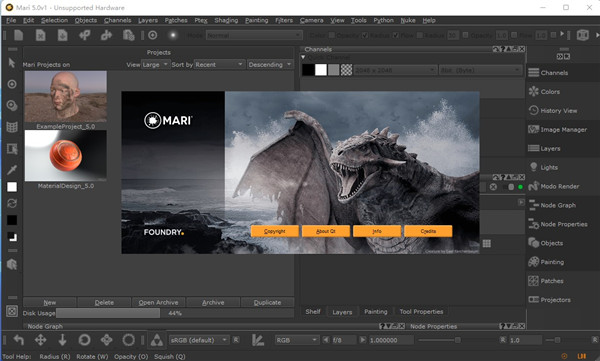Screen dimensions: 600x361
Task: Open the Shading menu
Action: [226, 20]
